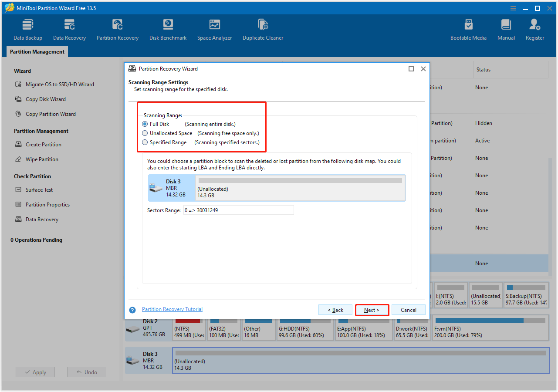The image size is (558, 392).
Task: Switch to the Partition Management tab
Action: pos(37,51)
